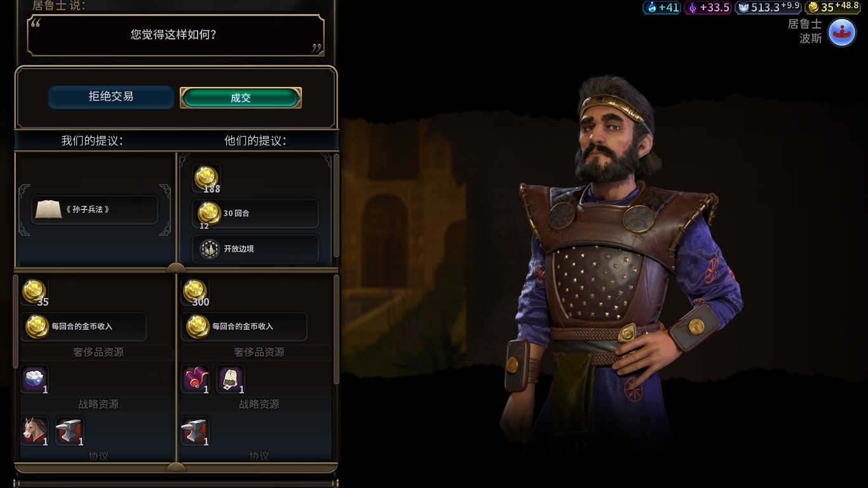Accept the deal with 成交
Viewport: 868px width, 488px height.
point(241,98)
